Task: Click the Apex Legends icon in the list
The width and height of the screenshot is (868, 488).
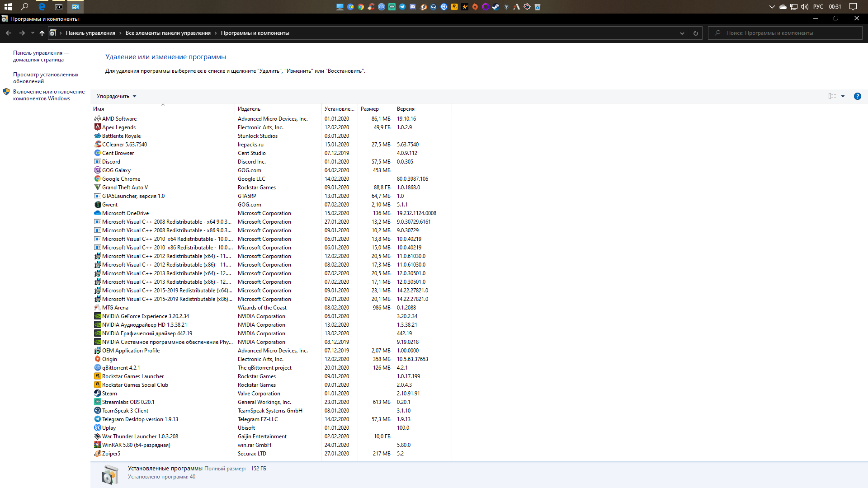Action: 97,127
